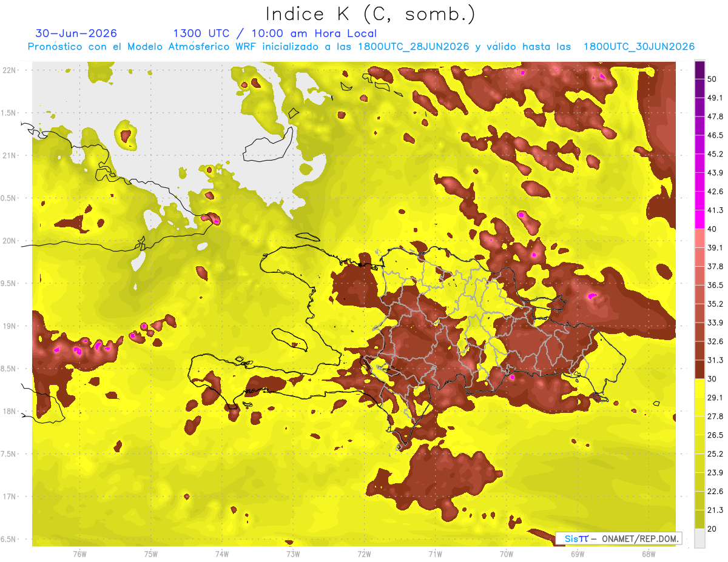The width and height of the screenshot is (728, 562).
Task: Click the 18N latitude label
Action: 10,411
